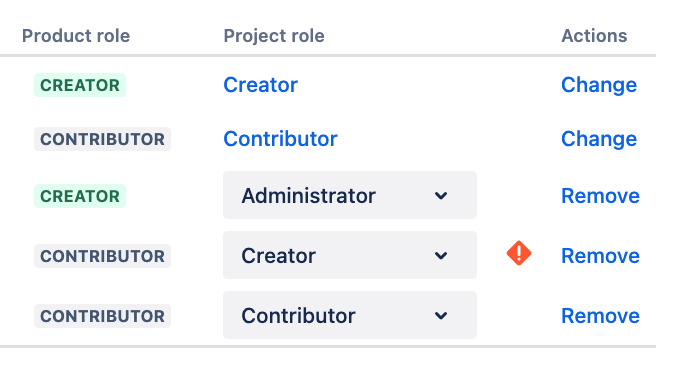Remove the Contributor dropdown row
Viewport: 686px width, 374px height.
pyautogui.click(x=600, y=315)
